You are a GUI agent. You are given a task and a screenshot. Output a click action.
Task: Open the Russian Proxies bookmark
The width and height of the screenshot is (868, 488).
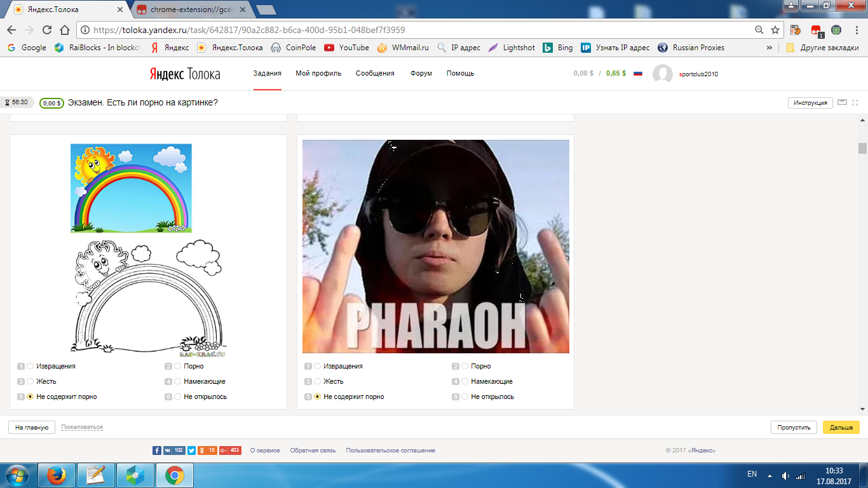click(691, 48)
